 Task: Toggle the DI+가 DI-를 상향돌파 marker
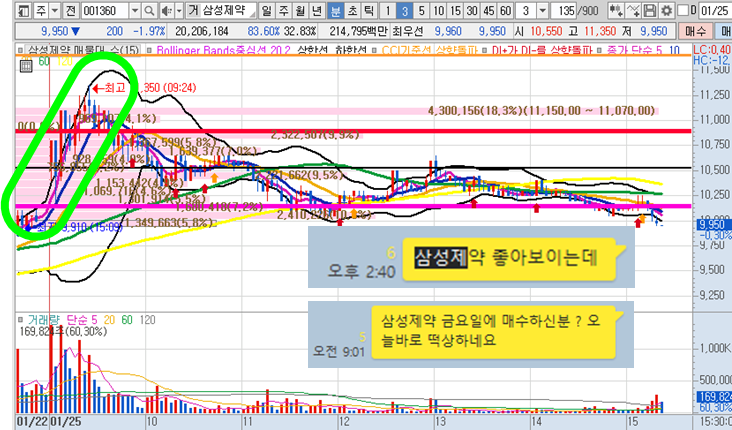coord(485,49)
